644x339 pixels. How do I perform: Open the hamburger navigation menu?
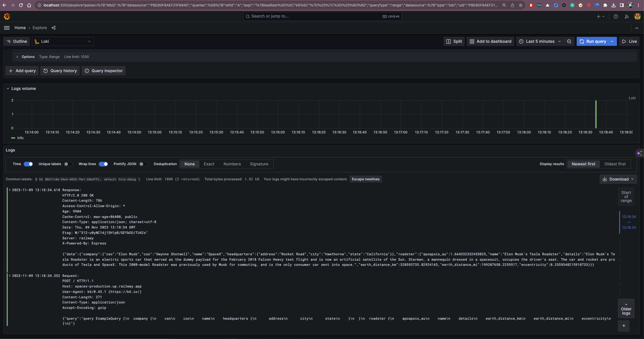click(7, 28)
